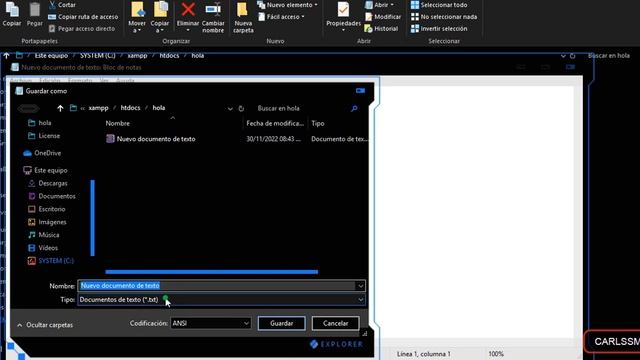Click the Propiedades checkmark icon

click(343, 10)
